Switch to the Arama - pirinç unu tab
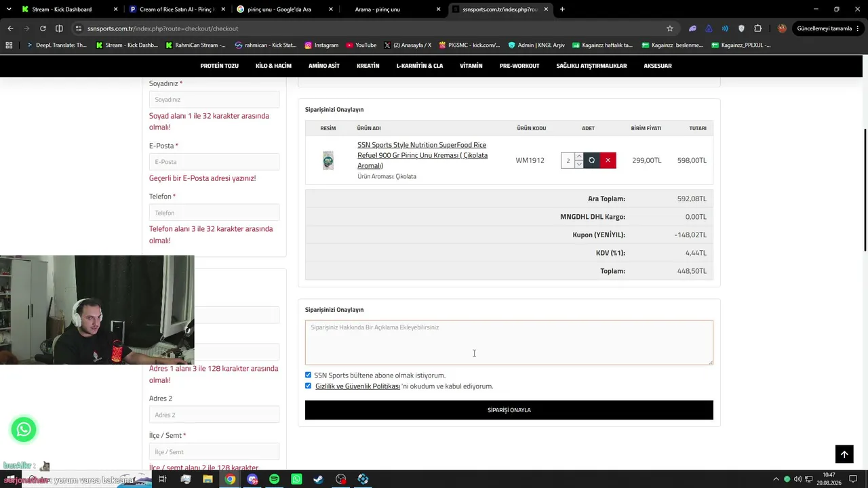 click(391, 9)
